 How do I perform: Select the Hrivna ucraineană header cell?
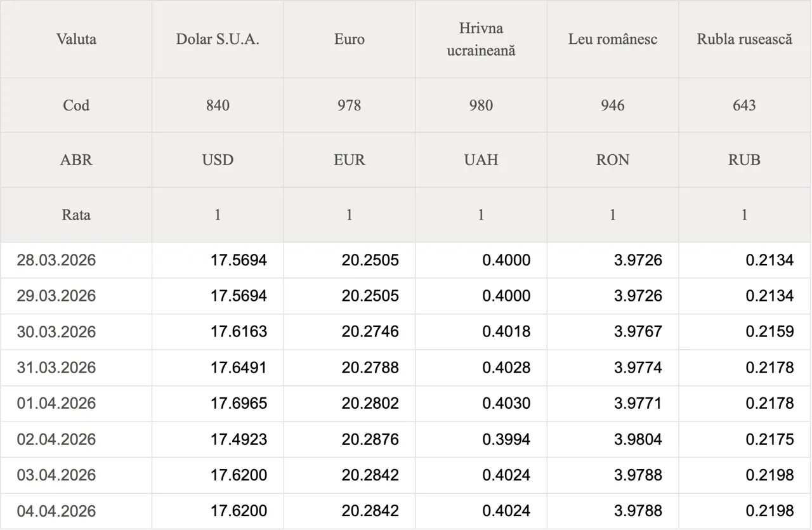click(481, 39)
